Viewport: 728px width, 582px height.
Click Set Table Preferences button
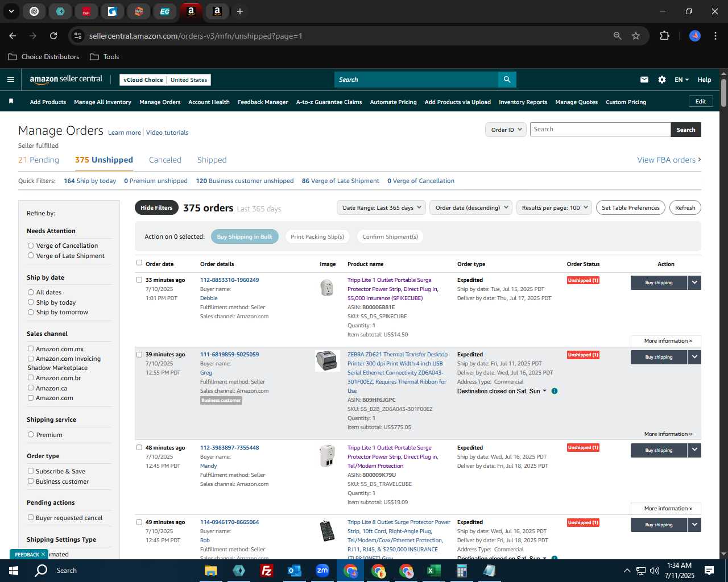click(x=630, y=207)
